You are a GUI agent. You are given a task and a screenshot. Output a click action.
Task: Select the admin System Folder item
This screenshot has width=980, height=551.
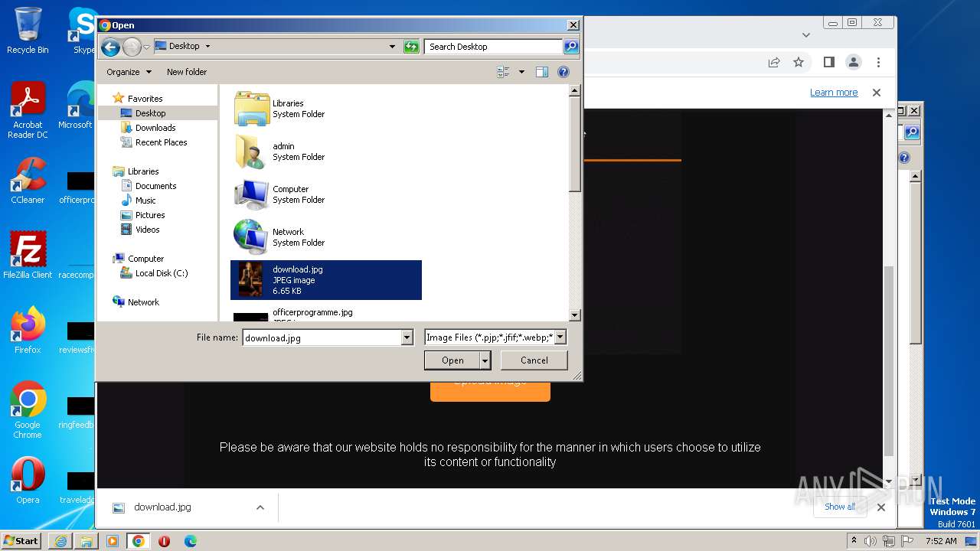pyautogui.click(x=325, y=152)
